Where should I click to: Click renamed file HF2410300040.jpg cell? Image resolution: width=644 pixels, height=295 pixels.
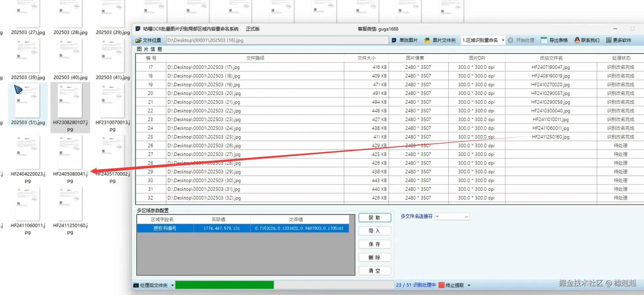(x=551, y=111)
